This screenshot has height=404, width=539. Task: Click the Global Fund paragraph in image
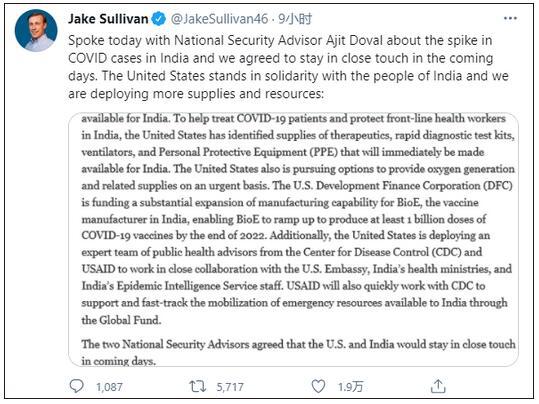[297, 219]
